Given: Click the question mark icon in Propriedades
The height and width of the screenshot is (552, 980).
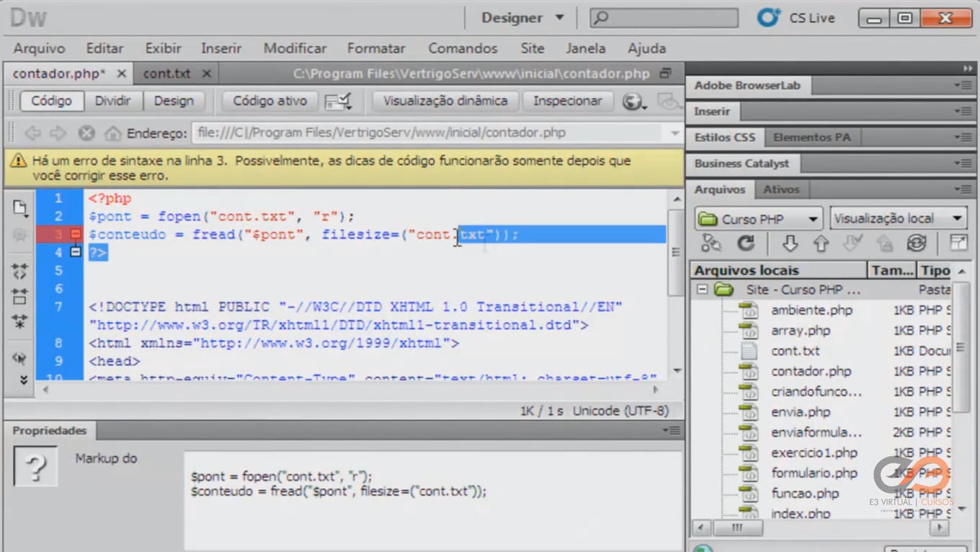Looking at the screenshot, I should click(35, 466).
